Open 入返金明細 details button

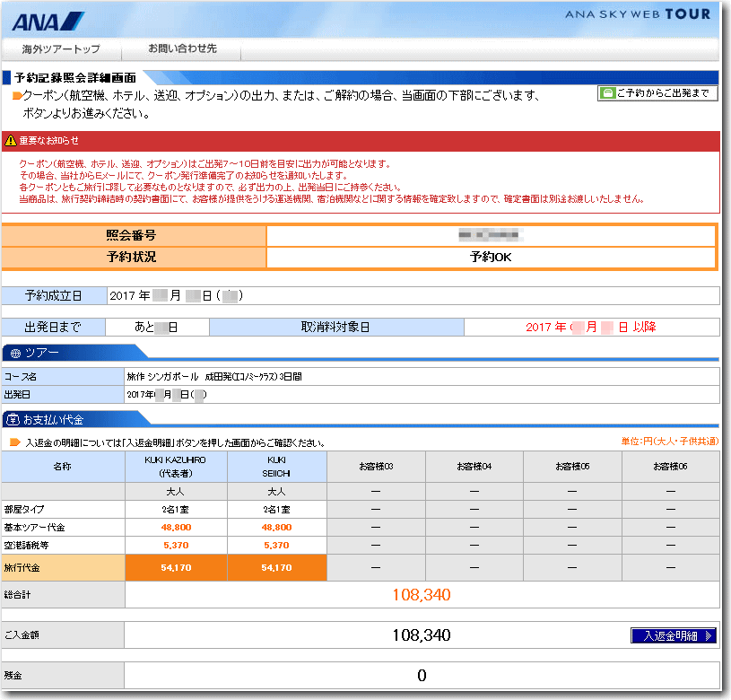674,635
